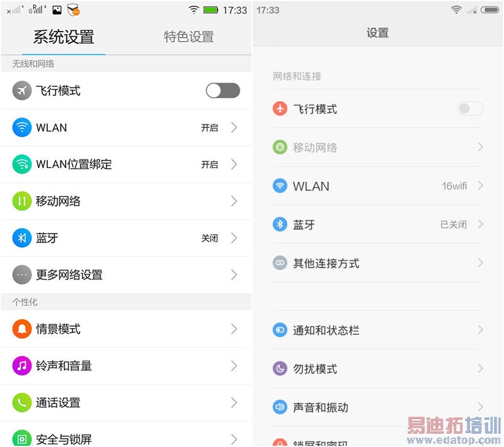Viewport: 504px width, 447px height.
Task: Tap the 设置 title in right screen
Action: [x=377, y=33]
